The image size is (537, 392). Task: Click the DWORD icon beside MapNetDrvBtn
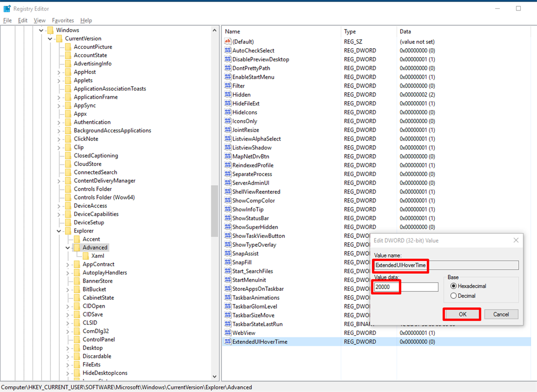pos(228,157)
